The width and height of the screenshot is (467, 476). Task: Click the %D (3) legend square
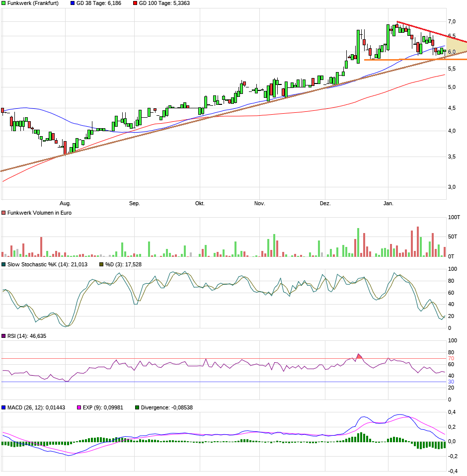(x=102, y=264)
